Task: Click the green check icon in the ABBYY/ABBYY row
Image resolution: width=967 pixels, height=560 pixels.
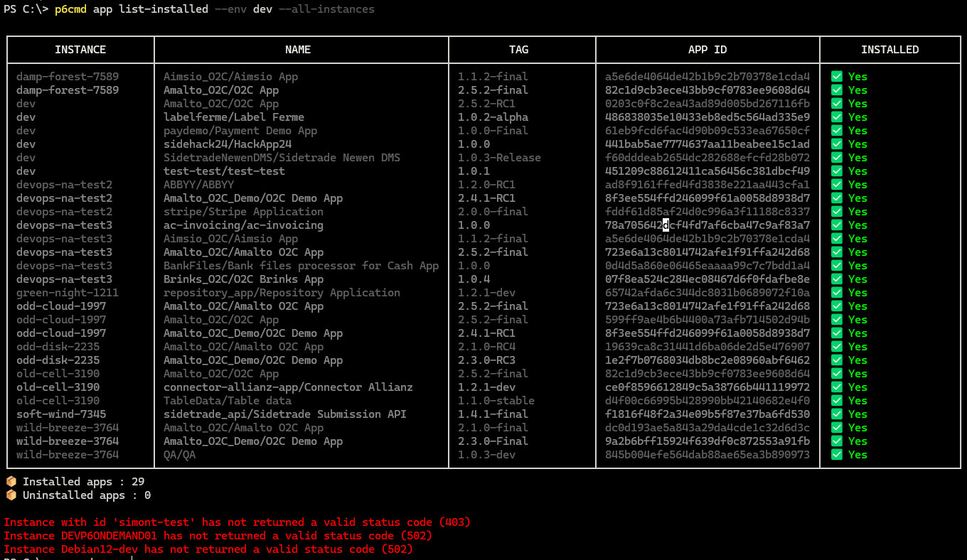Action: click(x=837, y=185)
